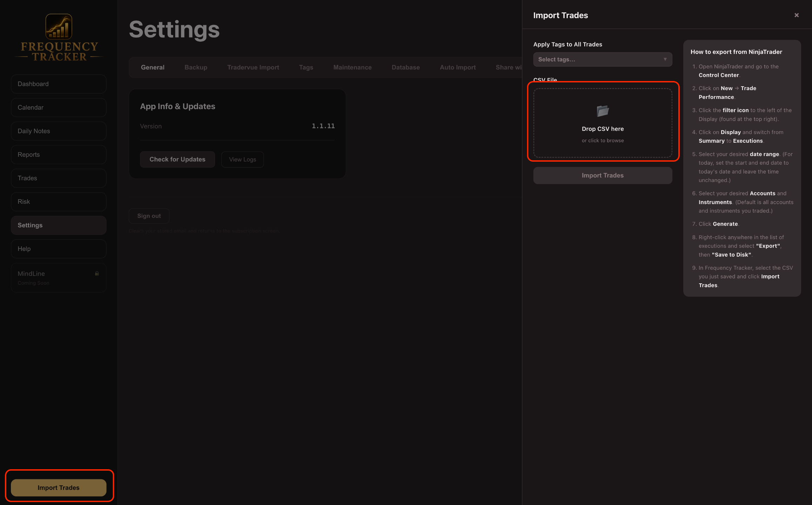Viewport: 812px width, 505px height.
Task: Open the Reports section
Action: coord(59,154)
